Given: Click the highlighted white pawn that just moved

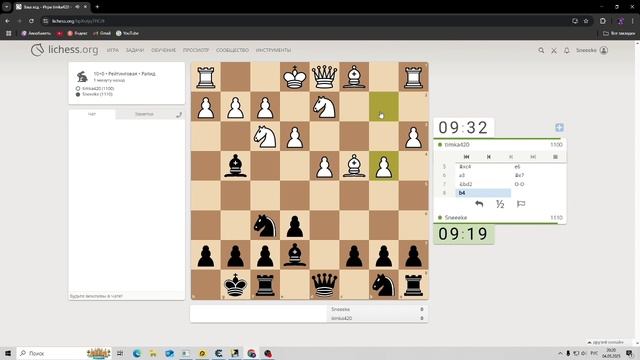Looking at the screenshot, I should 384,166.
